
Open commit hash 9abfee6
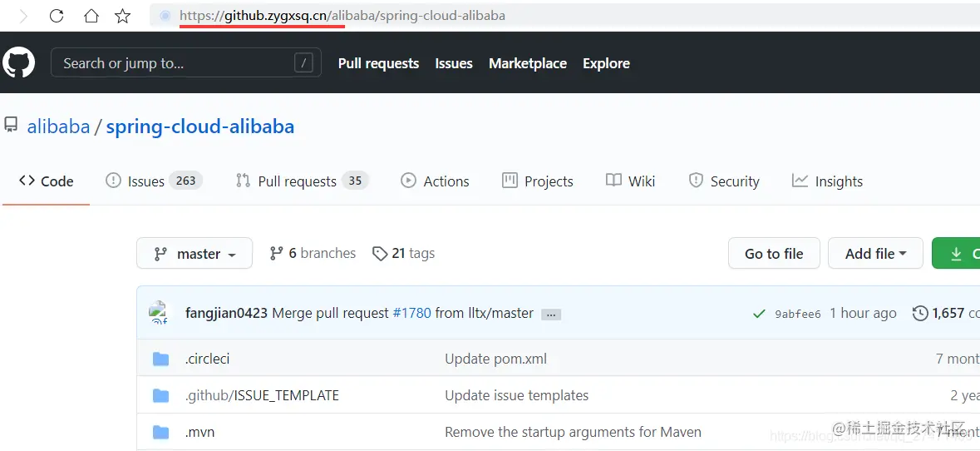pos(797,314)
